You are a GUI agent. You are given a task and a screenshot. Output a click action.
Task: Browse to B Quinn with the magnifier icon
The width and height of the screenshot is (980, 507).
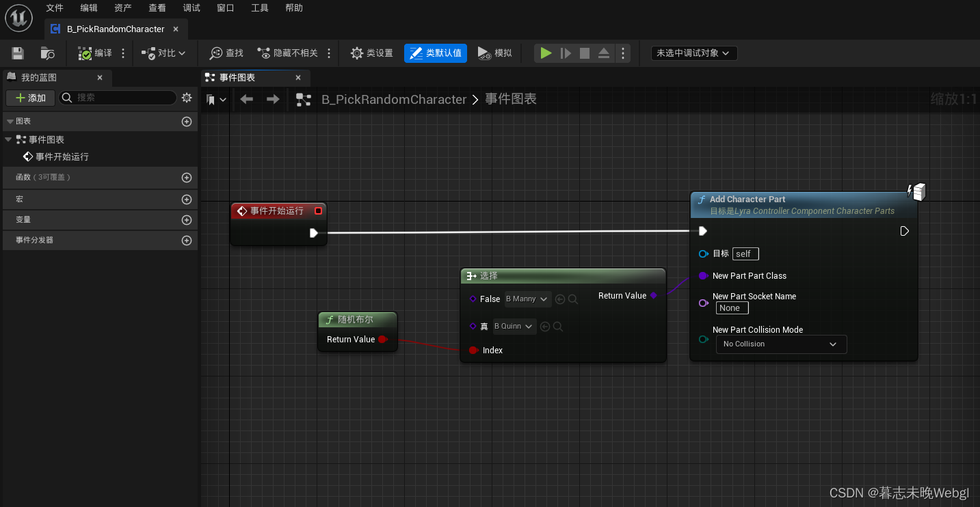(558, 327)
